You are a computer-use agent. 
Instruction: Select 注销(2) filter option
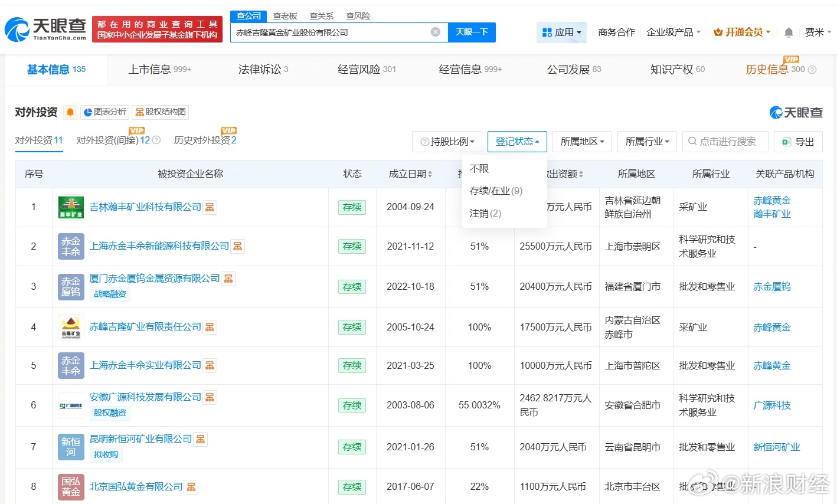[x=485, y=213]
